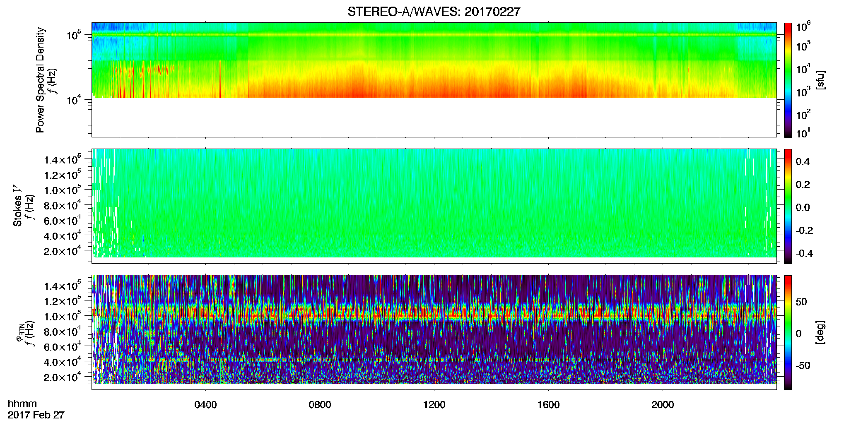
Task: Select the 2000 time tick label
Action: tap(663, 405)
